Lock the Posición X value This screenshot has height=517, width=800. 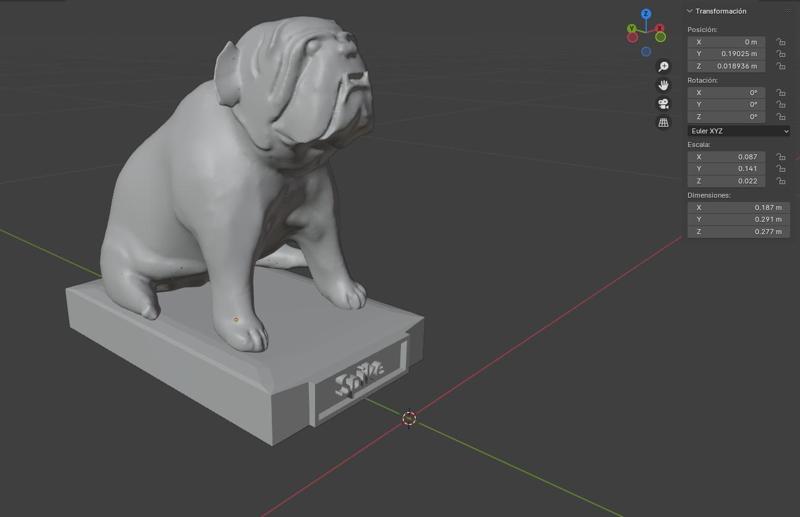point(781,42)
